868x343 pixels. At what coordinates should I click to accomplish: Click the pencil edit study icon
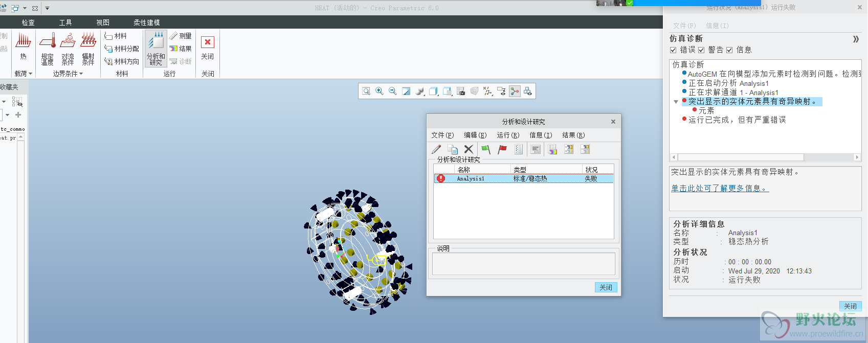(x=436, y=149)
